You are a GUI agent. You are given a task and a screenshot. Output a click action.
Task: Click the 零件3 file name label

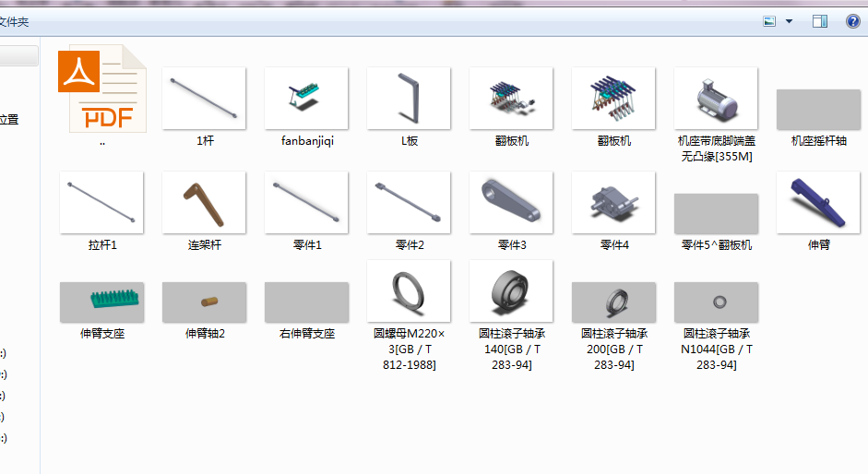512,245
